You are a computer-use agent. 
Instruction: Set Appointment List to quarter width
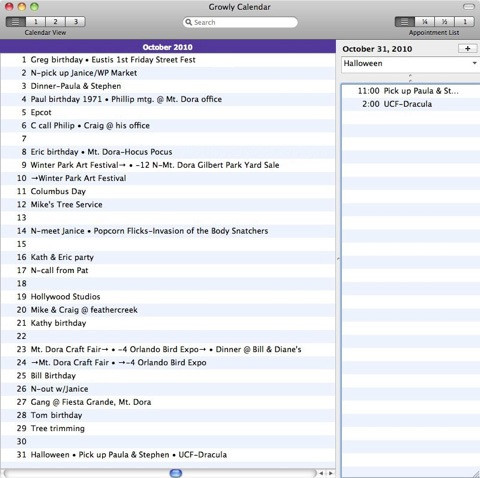[x=425, y=22]
